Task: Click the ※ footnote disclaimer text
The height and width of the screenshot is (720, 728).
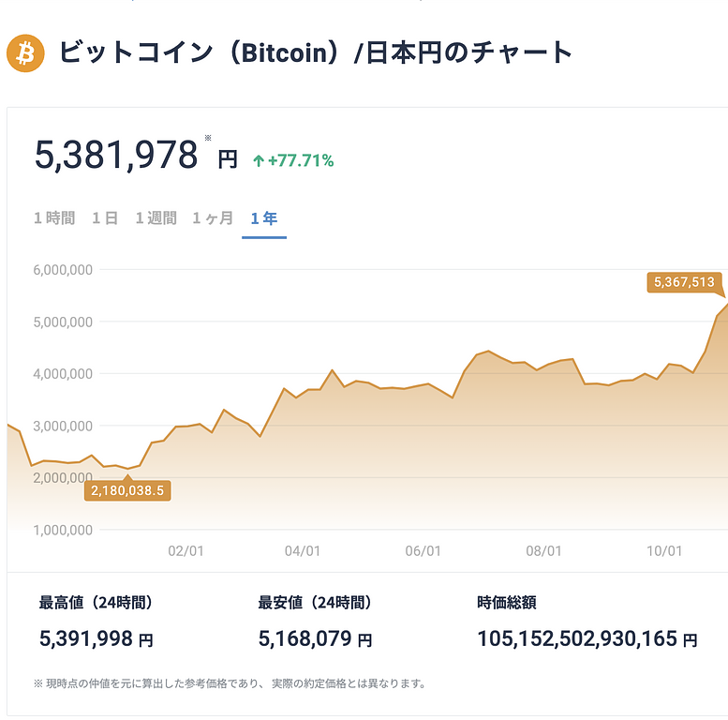Action: pyautogui.click(x=230, y=683)
